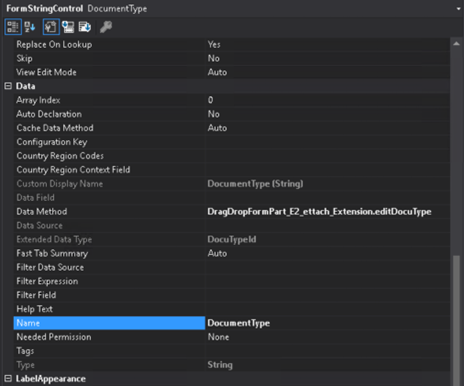
Task: Click the View Edit Mode value Auto
Action: [x=217, y=72]
